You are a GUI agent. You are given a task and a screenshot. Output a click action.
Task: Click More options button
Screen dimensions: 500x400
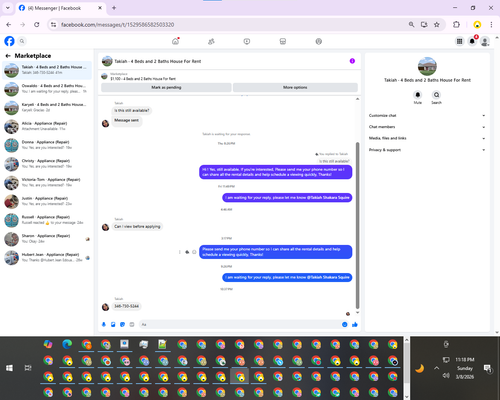295,87
